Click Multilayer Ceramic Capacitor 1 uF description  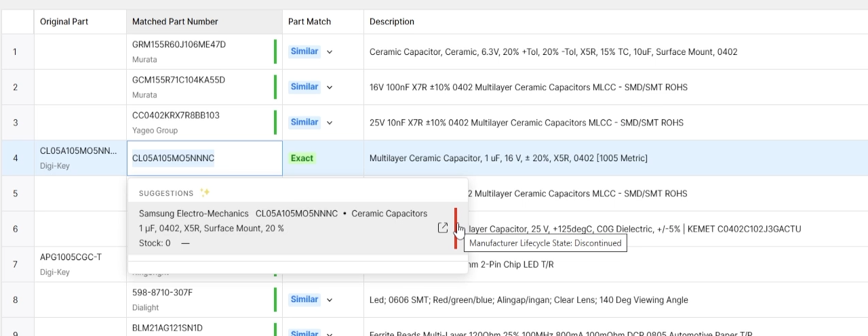509,158
